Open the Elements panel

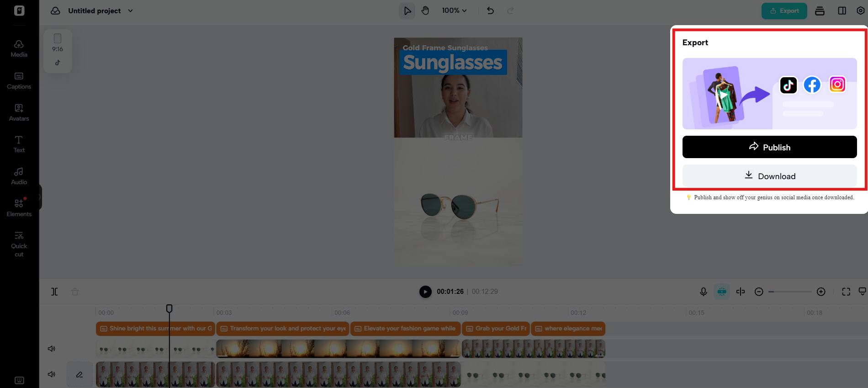click(x=19, y=207)
